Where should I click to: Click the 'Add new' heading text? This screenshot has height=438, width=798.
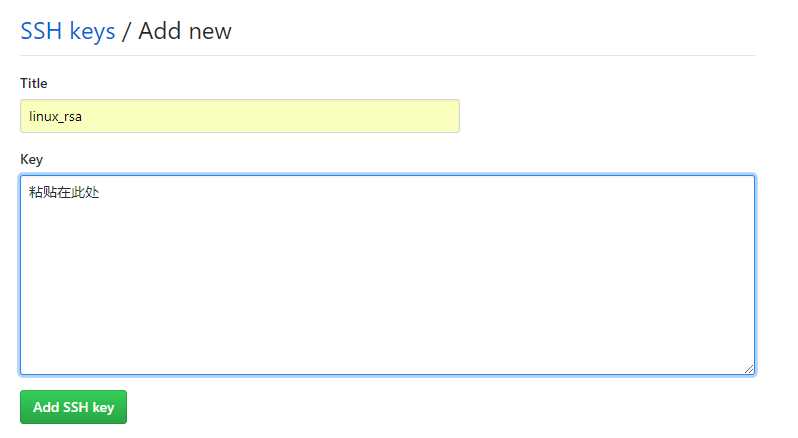[185, 31]
